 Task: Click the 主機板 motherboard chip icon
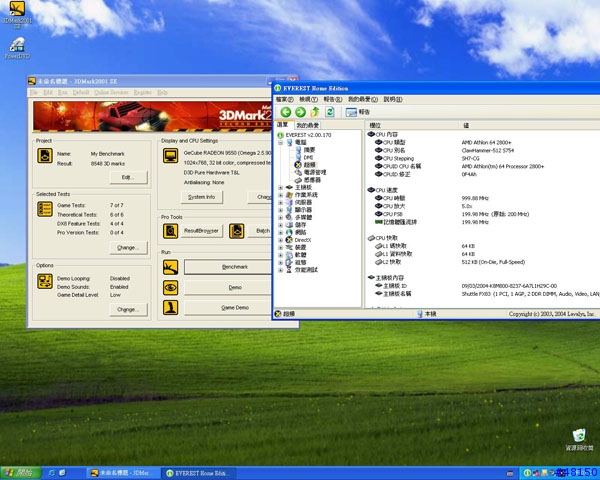[289, 187]
